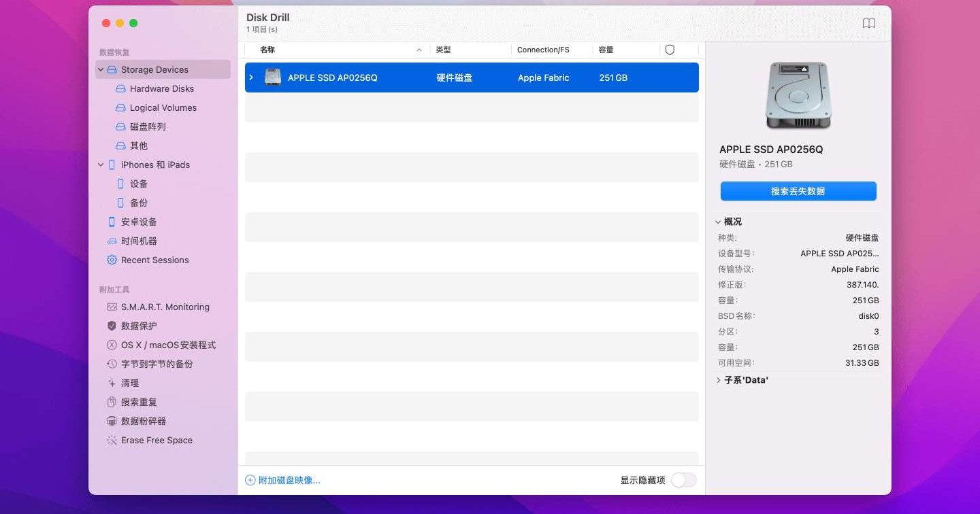Click the Recent Sessions gear icon
Viewport: 980px width, 514px height.
[112, 260]
